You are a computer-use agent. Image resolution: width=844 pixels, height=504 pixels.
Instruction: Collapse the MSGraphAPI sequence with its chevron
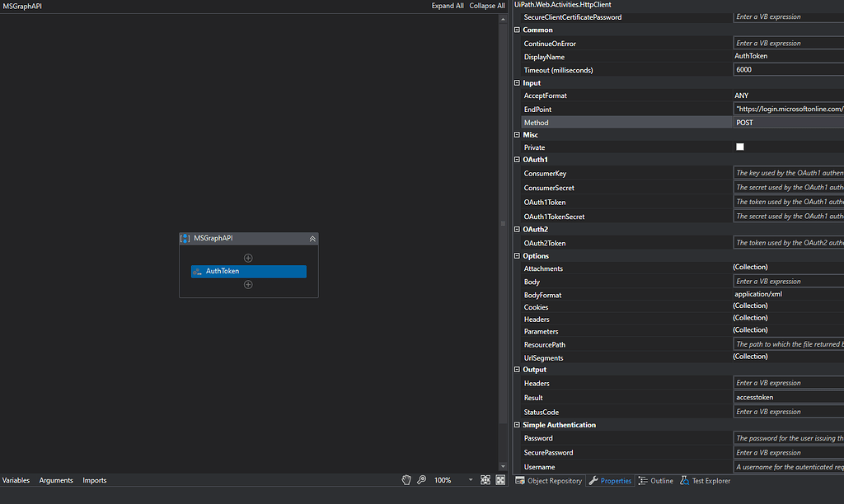(312, 238)
